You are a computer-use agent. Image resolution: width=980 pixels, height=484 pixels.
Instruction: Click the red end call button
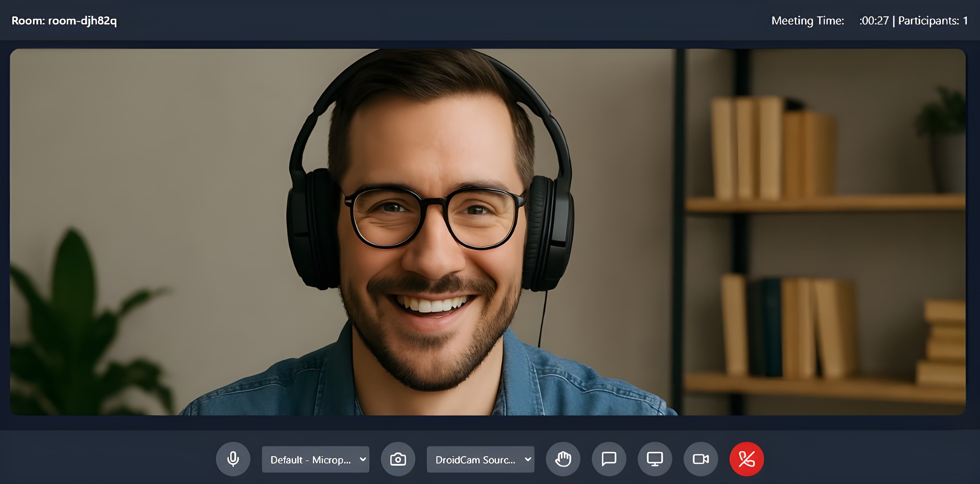pos(746,459)
